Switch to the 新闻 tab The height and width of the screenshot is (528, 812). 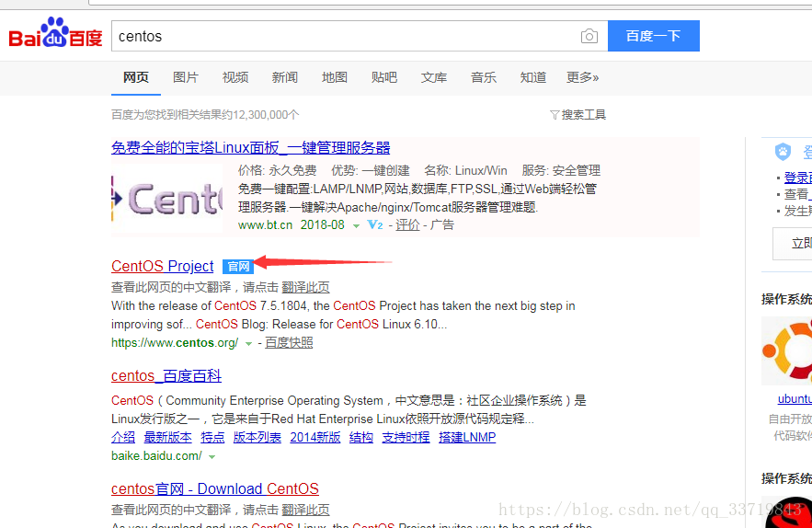point(285,77)
